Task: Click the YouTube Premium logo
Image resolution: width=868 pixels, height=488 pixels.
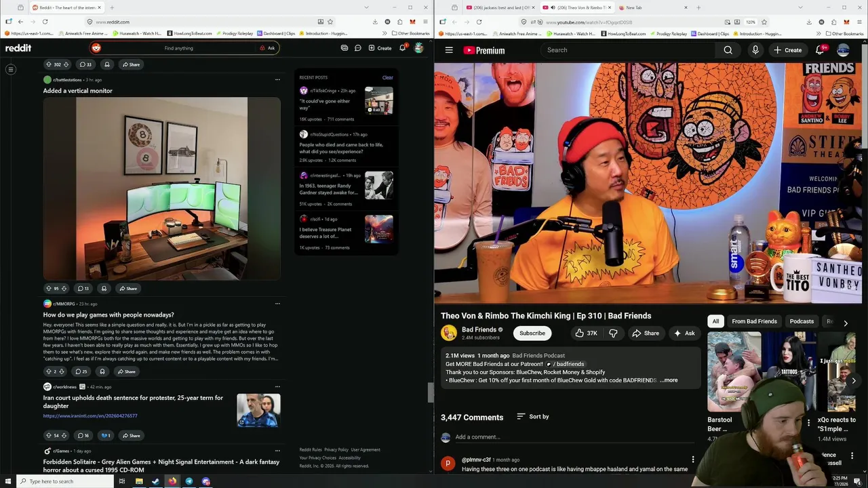Action: pyautogui.click(x=484, y=50)
